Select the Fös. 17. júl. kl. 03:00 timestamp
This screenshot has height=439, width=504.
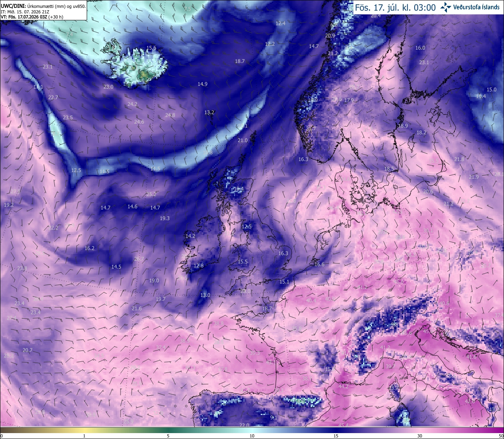point(395,7)
